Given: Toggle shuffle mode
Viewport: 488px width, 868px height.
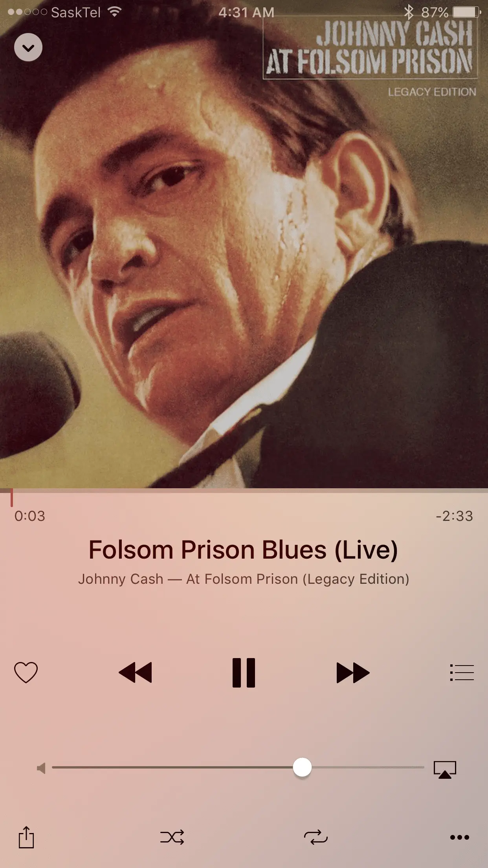Looking at the screenshot, I should click(172, 837).
